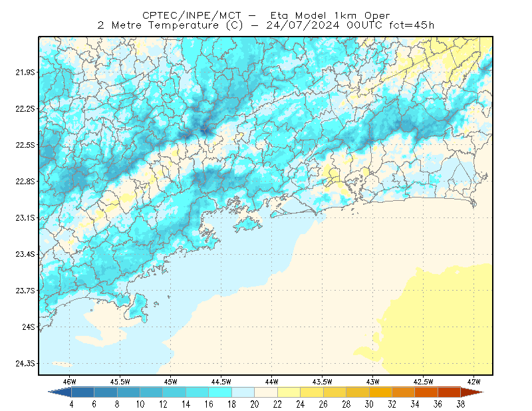Click the 24S latitude axis label
This screenshot has width=532, height=411.
tap(29, 327)
